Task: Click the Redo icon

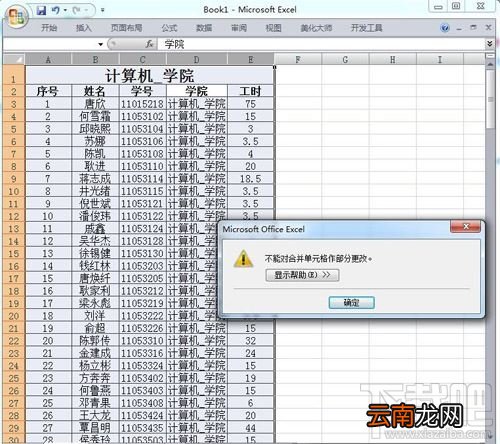Action: click(x=77, y=10)
